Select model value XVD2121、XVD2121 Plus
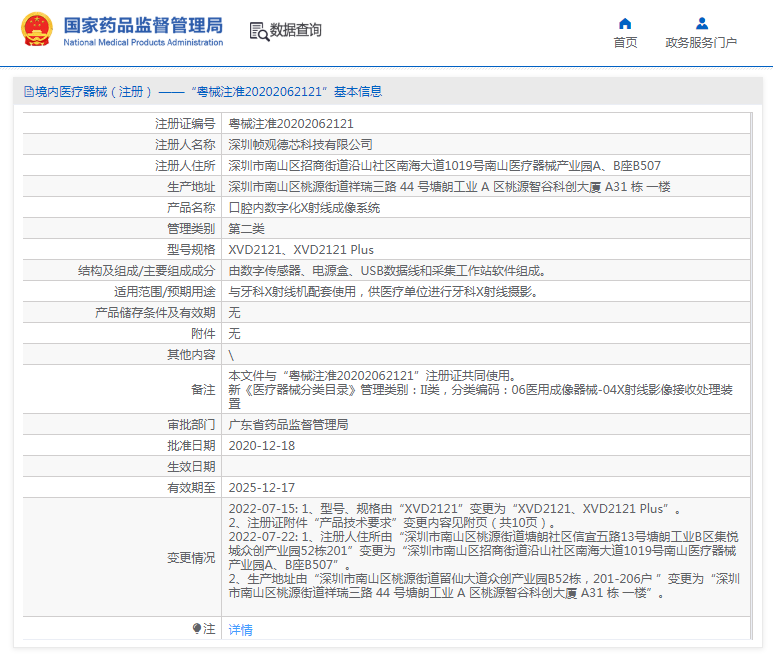This screenshot has height=655, width=773. 301,249
